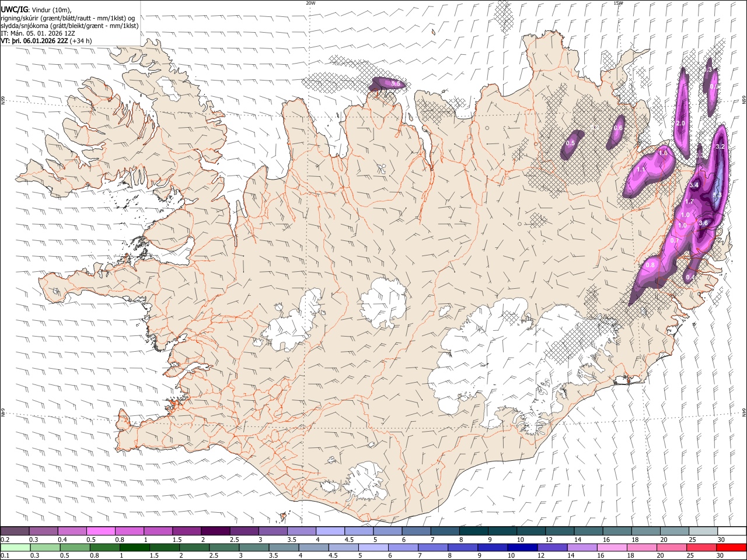Viewport: 747px width, 560px height.
Task: Click the 0.1 label on rain legend
Action: pos(5,555)
